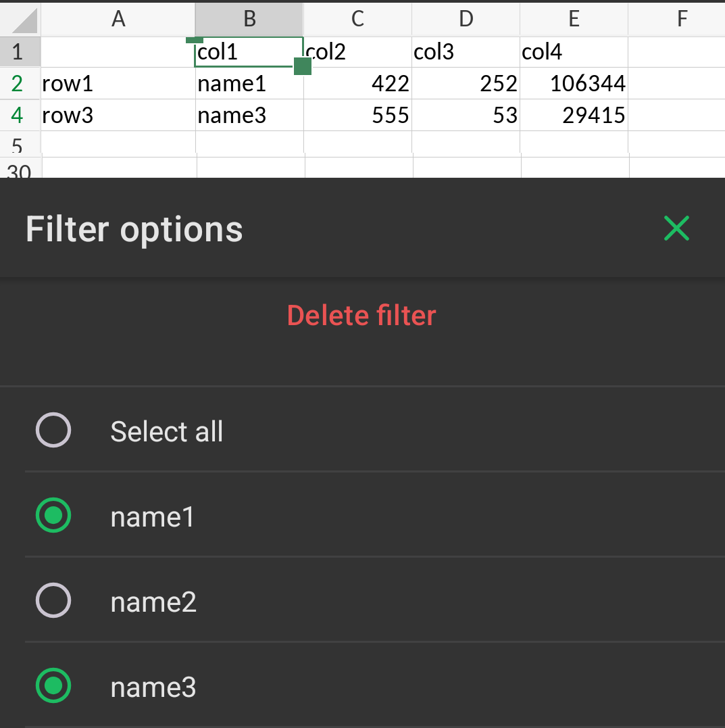Select the row3 cell
This screenshot has height=728, width=725.
118,116
